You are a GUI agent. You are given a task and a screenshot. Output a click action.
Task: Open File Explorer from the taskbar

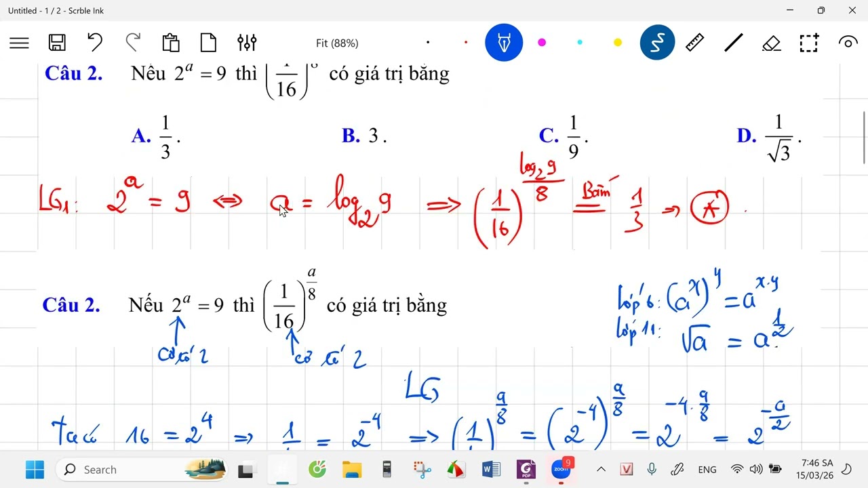(x=352, y=469)
